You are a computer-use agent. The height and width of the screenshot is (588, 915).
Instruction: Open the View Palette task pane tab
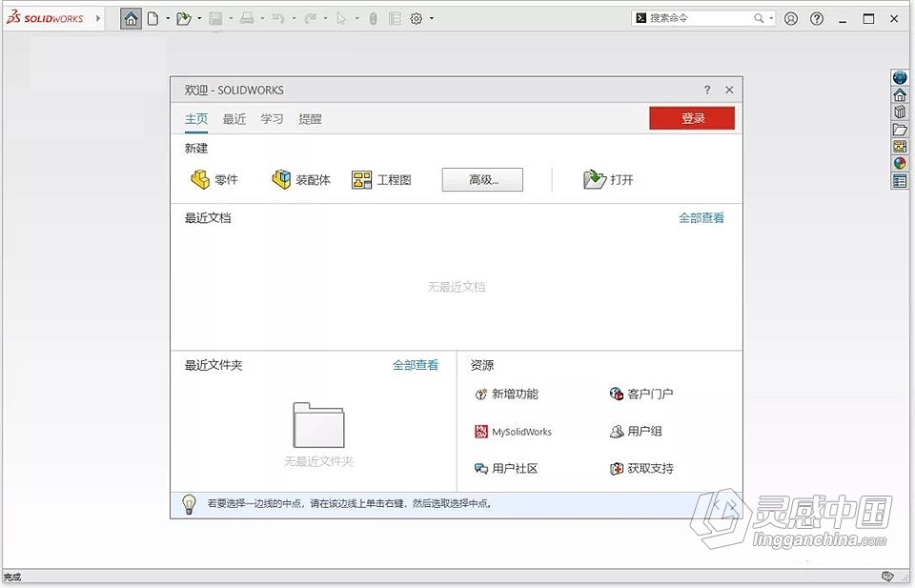coord(900,147)
